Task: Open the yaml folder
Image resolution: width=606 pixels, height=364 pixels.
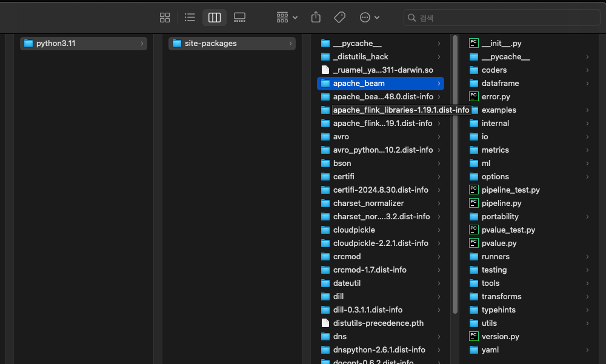Action: point(528,350)
